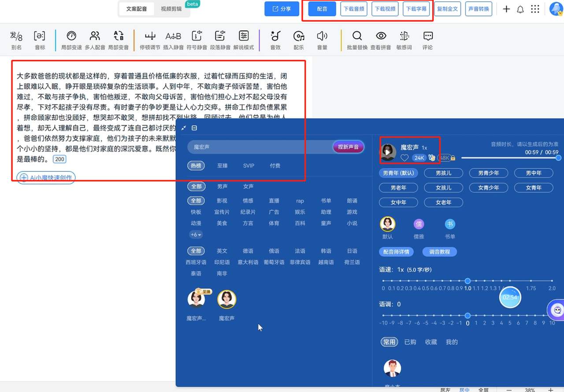The image size is (564, 392).
Task: Open the 调音教程 tuning tutorial
Action: (x=440, y=252)
